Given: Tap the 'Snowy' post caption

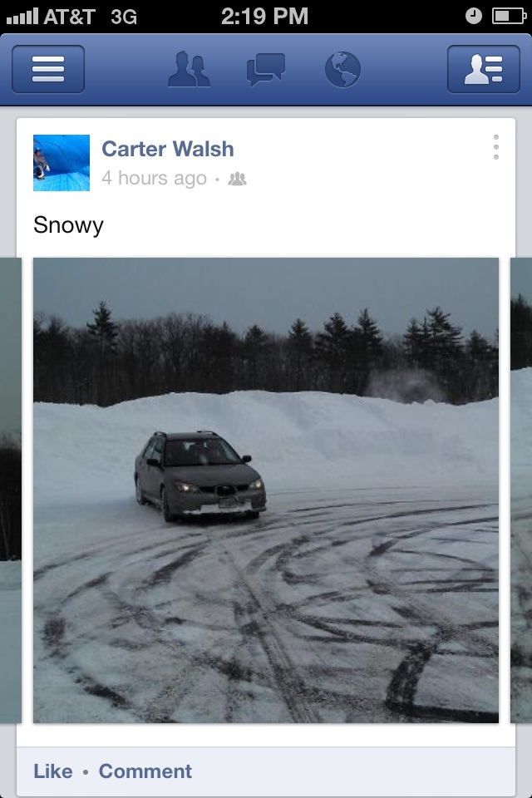Looking at the screenshot, I should pos(68,225).
